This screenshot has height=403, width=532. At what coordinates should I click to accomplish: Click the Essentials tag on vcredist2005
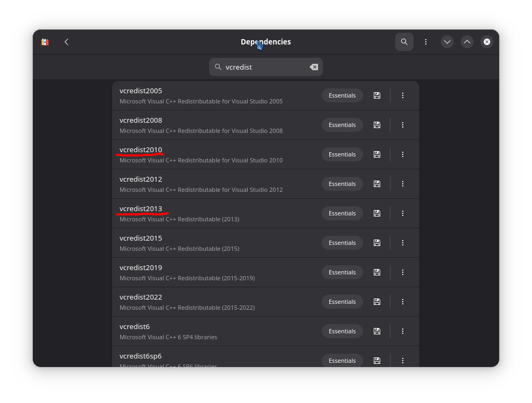click(342, 95)
